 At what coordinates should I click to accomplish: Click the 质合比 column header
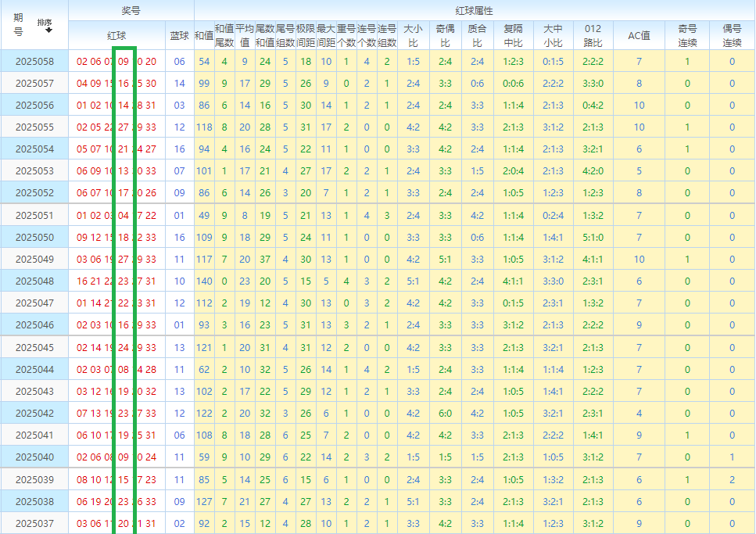point(478,35)
